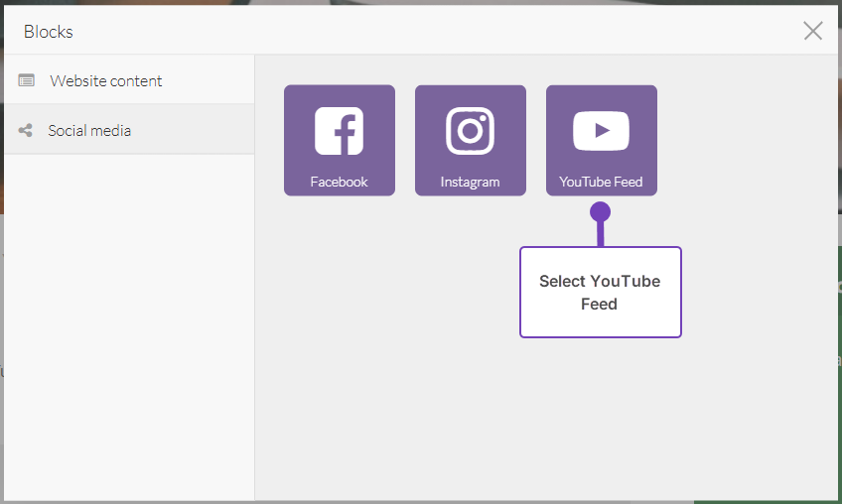
Task: Switch to the Social media category
Action: click(x=89, y=130)
